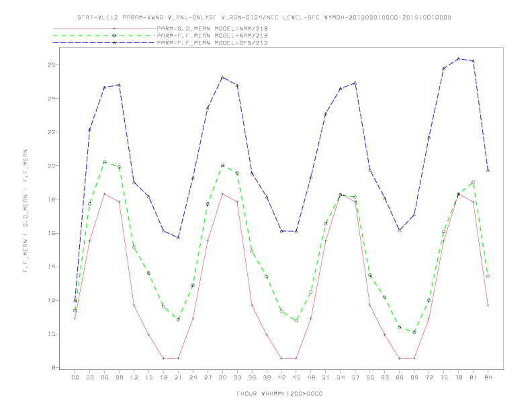The image size is (532, 411).
Task: Click x-axis tick label 84
Action: coord(488,377)
